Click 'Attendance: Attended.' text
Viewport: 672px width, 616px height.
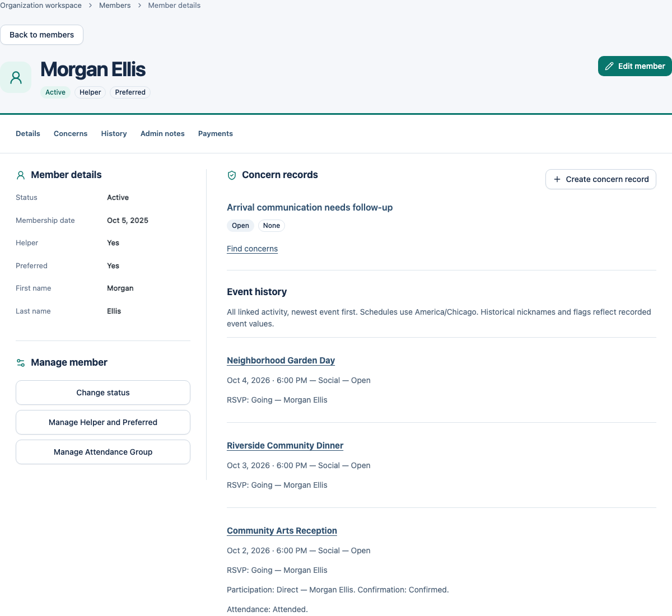click(x=267, y=609)
